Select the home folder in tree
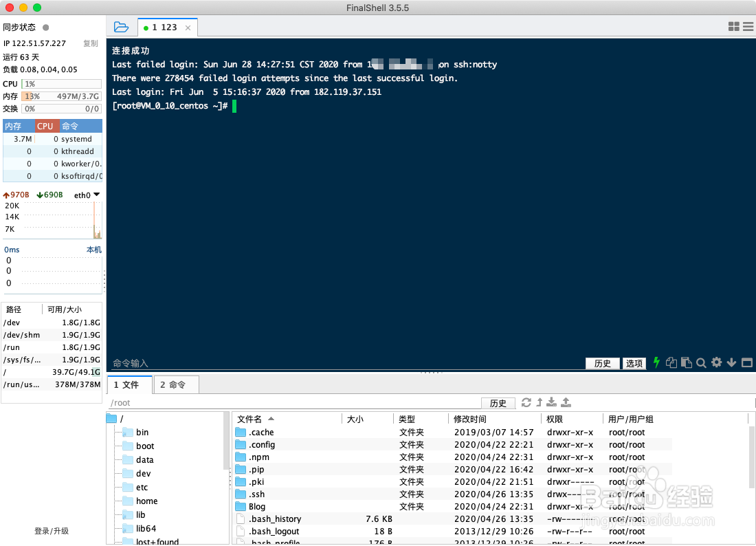 point(140,501)
